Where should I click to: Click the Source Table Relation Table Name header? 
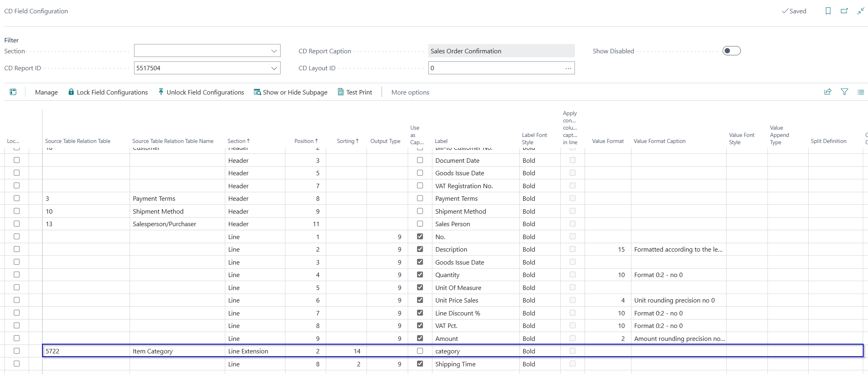173,141
